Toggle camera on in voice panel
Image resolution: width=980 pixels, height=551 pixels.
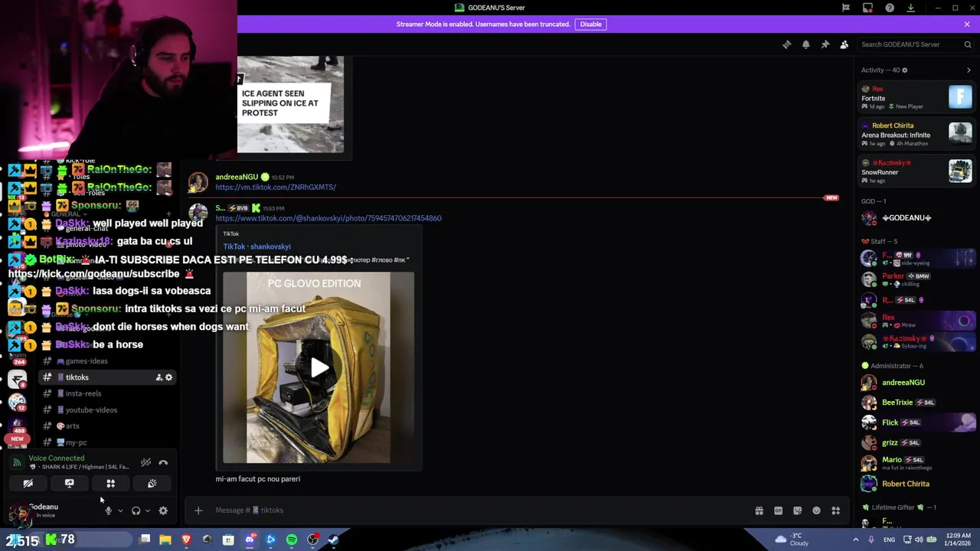(x=28, y=484)
